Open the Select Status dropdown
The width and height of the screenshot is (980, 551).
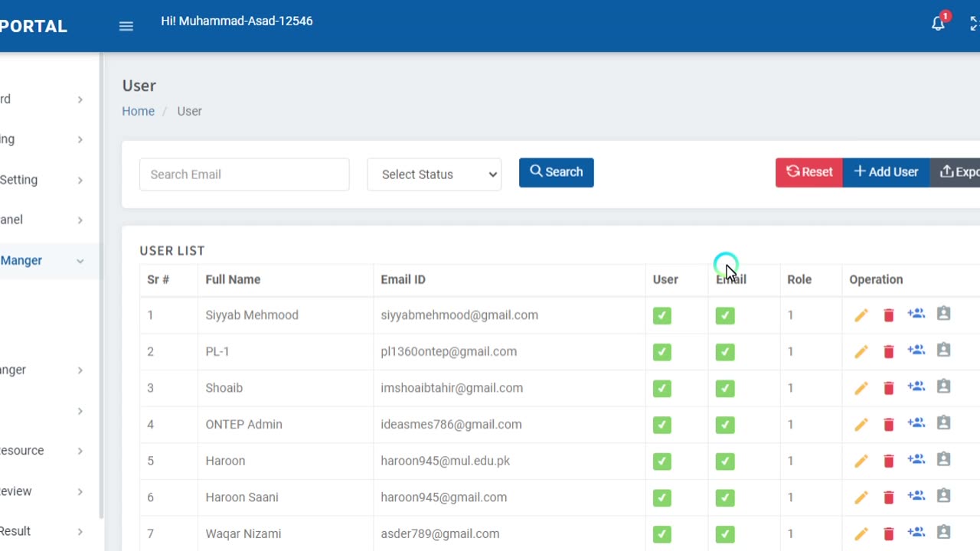434,174
